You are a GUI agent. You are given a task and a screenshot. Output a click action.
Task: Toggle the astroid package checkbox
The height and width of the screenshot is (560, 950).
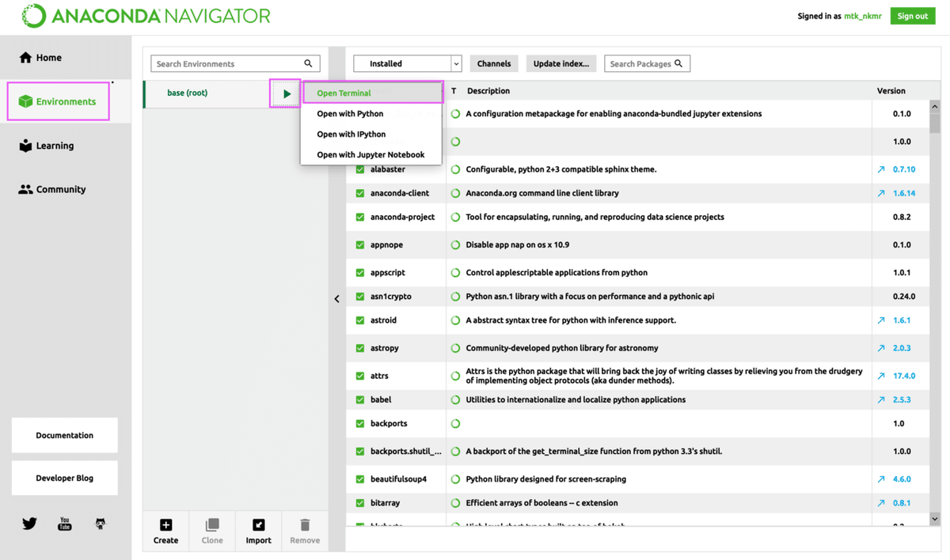pyautogui.click(x=360, y=320)
